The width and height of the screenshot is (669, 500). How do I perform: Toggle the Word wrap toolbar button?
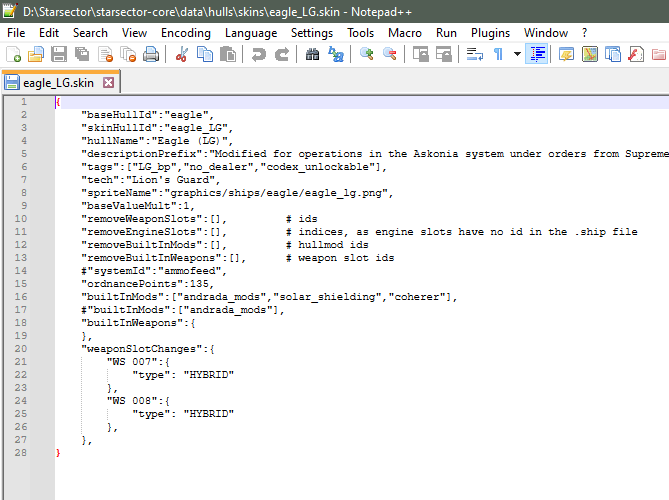click(x=474, y=55)
